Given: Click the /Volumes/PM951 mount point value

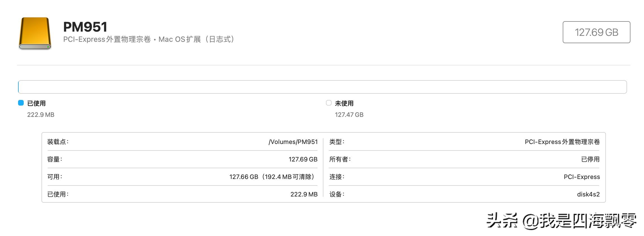Looking at the screenshot, I should [x=293, y=142].
